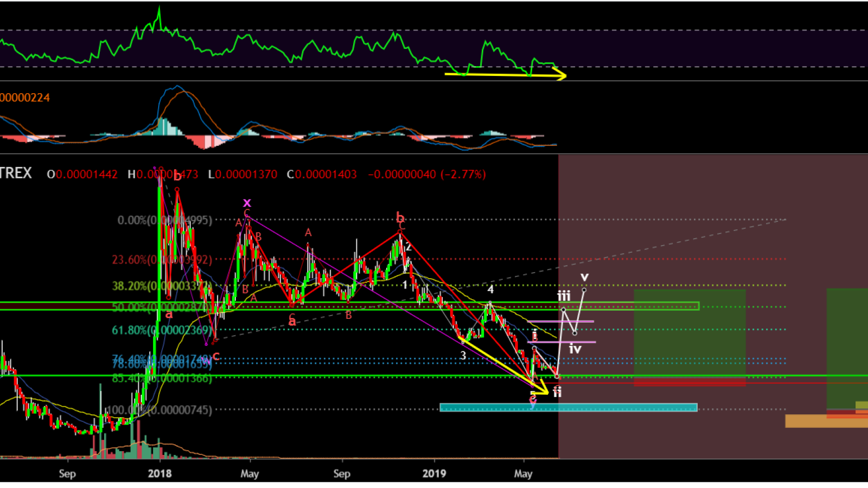Click the Sep axis label preceding 2018
The image size is (868, 488).
[x=67, y=473]
